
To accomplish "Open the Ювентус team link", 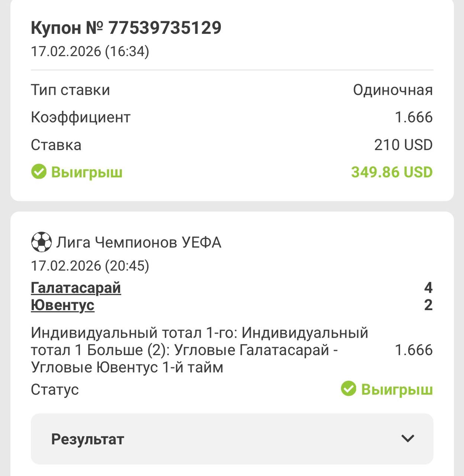I will click(62, 305).
